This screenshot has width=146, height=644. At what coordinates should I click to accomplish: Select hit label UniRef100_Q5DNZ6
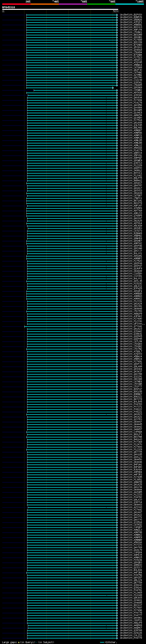131,20
